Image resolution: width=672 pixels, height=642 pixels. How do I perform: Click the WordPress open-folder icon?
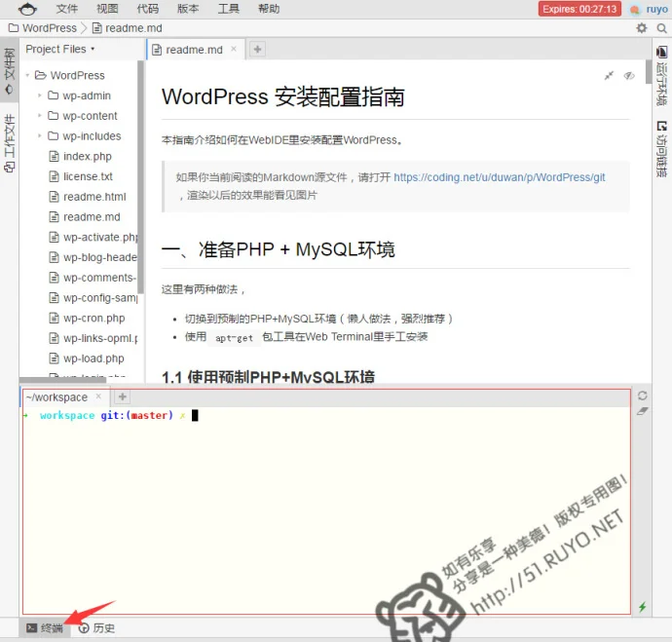pos(41,75)
